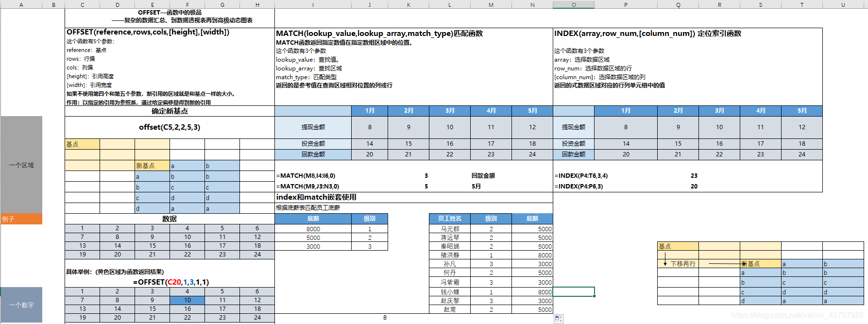Open the Paste Options icon below the table

(x=559, y=319)
